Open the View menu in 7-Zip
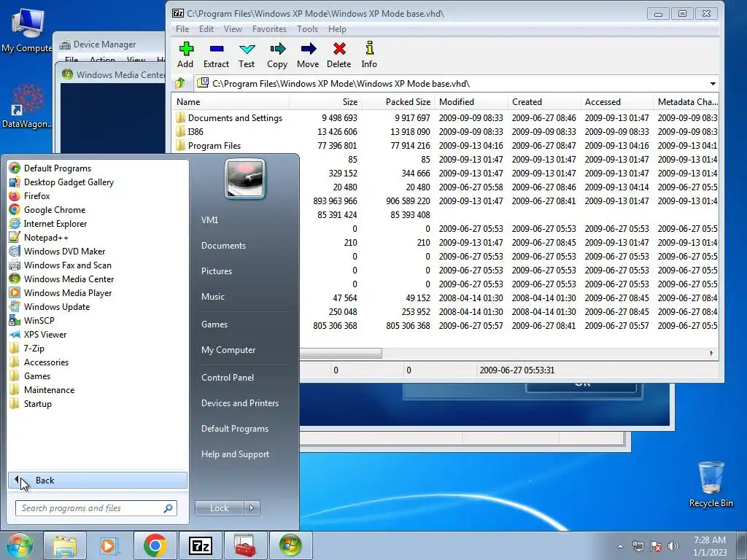This screenshot has height=560, width=747. coord(233,29)
